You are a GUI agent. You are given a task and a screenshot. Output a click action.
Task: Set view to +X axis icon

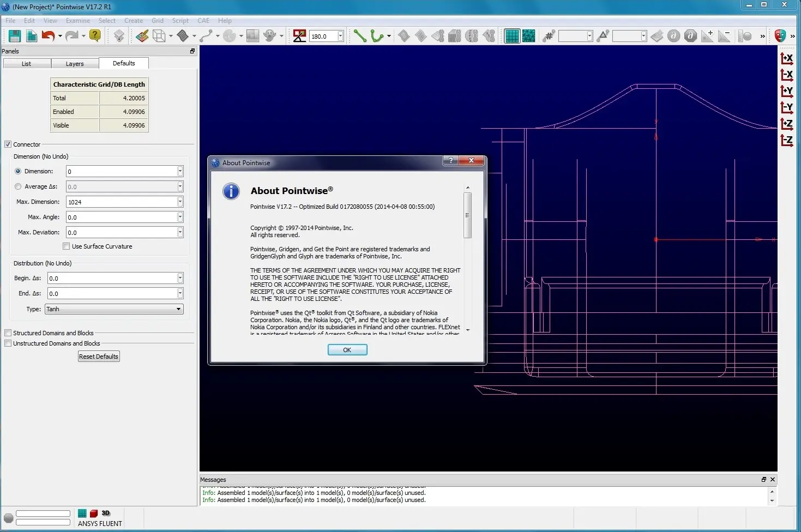tap(786, 58)
